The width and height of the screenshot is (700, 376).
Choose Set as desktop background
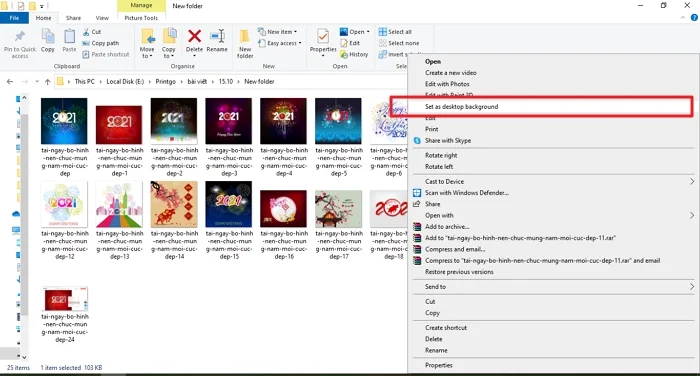coord(462,107)
